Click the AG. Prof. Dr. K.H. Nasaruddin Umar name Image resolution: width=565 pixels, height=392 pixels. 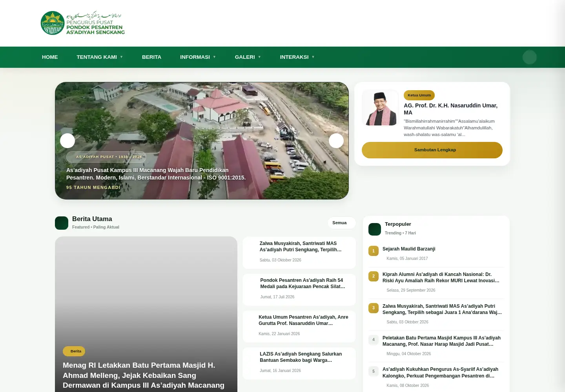click(x=451, y=109)
